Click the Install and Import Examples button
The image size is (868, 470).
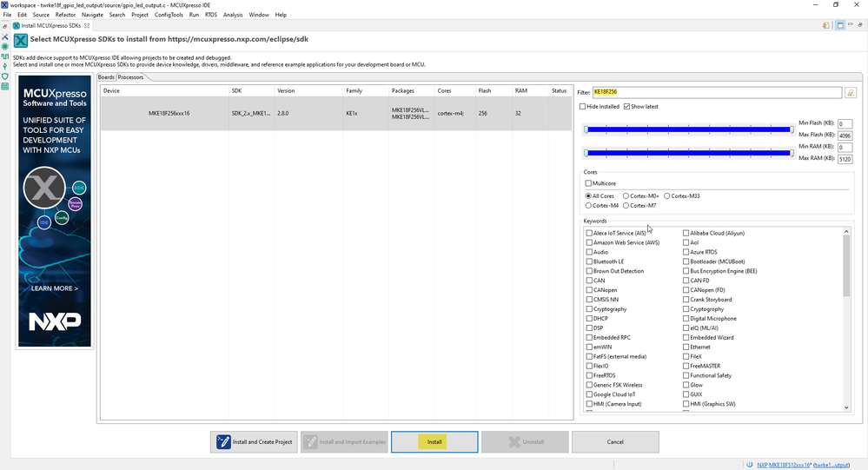click(344, 442)
